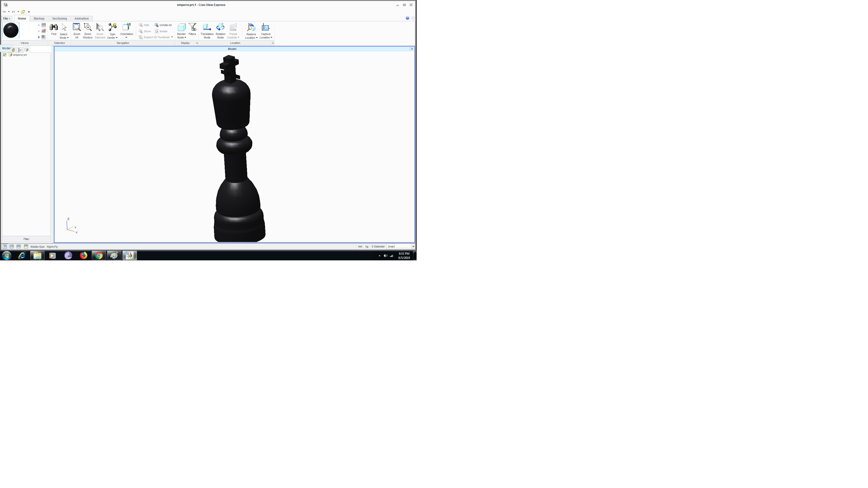
Task: Click Unhide All in Display group
Action: [x=163, y=25]
